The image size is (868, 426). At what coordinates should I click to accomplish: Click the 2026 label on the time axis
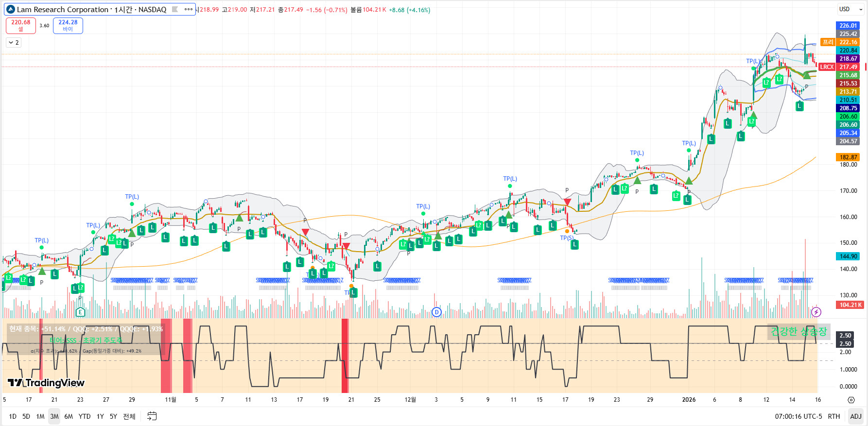point(689,400)
